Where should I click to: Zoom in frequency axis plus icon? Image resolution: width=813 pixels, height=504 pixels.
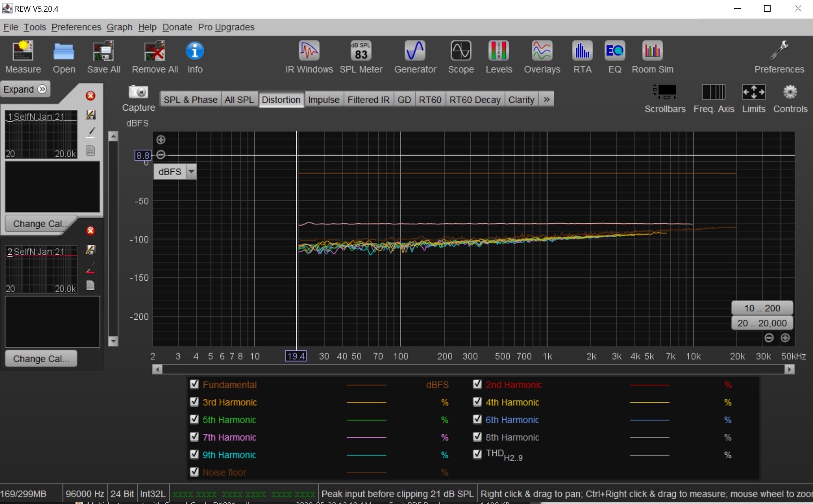tap(785, 338)
